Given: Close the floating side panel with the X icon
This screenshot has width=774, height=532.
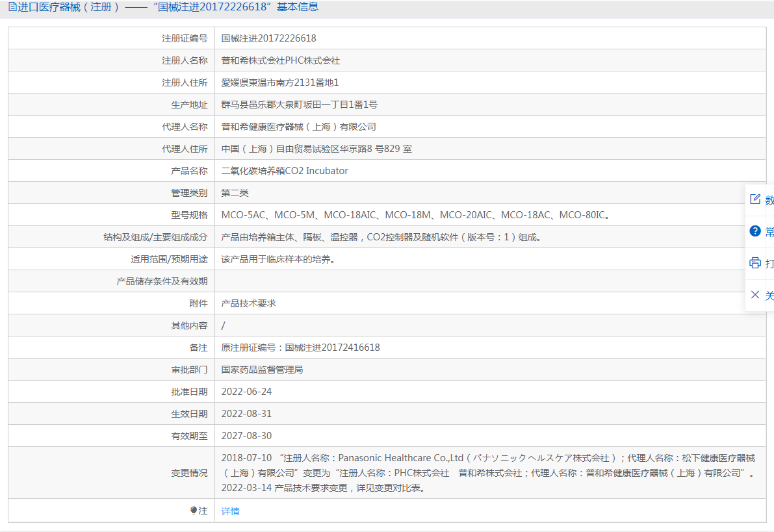Looking at the screenshot, I should pyautogui.click(x=755, y=295).
